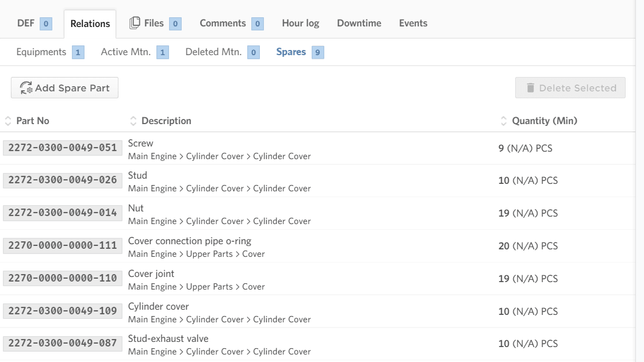Click the Cover joint part number chip

62,278
